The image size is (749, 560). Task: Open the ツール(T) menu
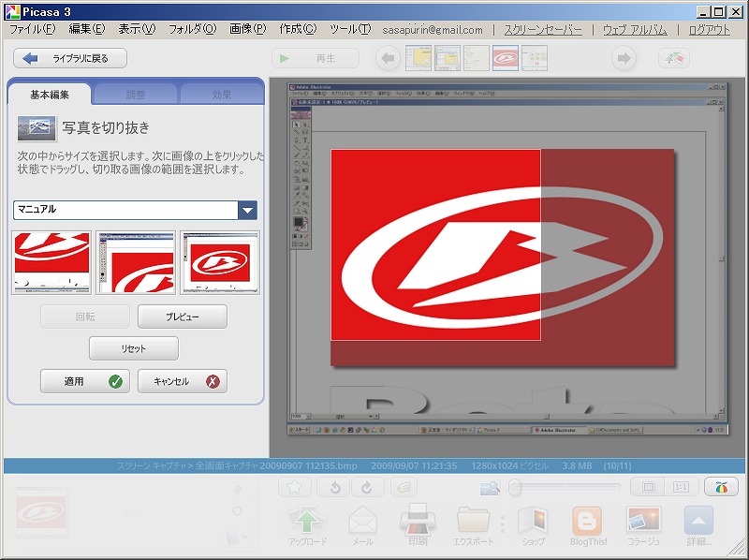click(x=350, y=29)
